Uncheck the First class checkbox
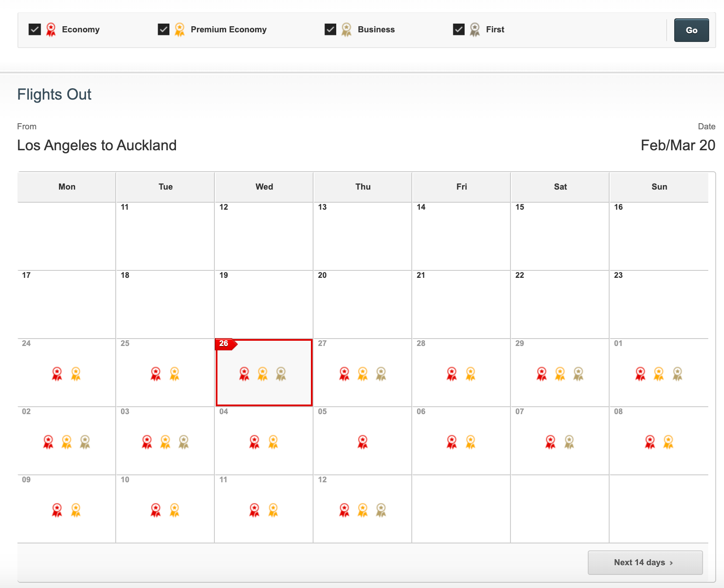 coord(459,29)
